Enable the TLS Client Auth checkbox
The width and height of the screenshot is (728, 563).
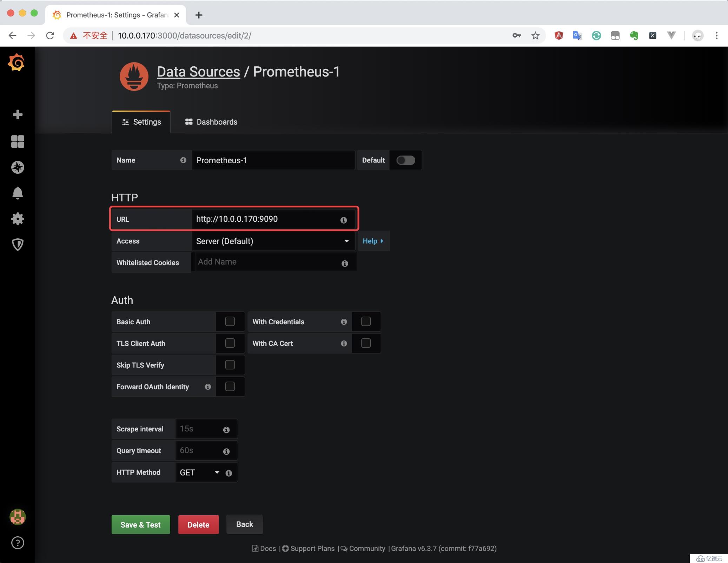[230, 343]
